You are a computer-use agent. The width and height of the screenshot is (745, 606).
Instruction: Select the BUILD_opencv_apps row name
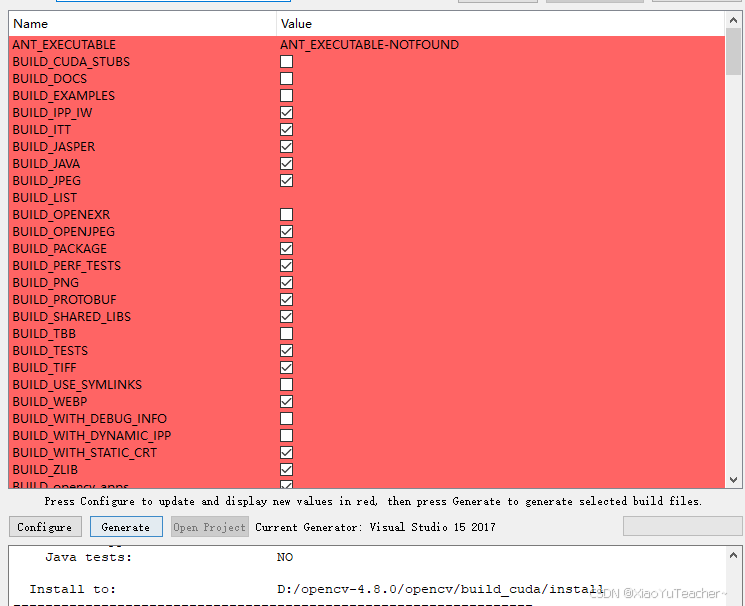coord(70,485)
